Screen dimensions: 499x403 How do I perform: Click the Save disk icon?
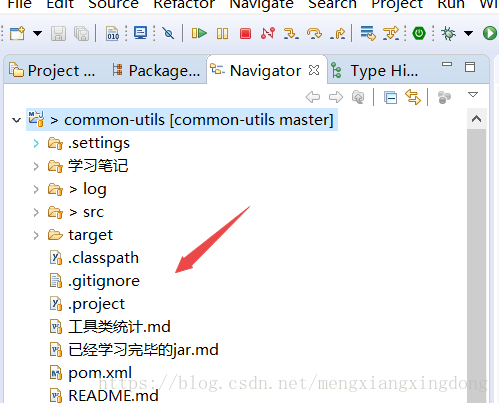pyautogui.click(x=58, y=33)
